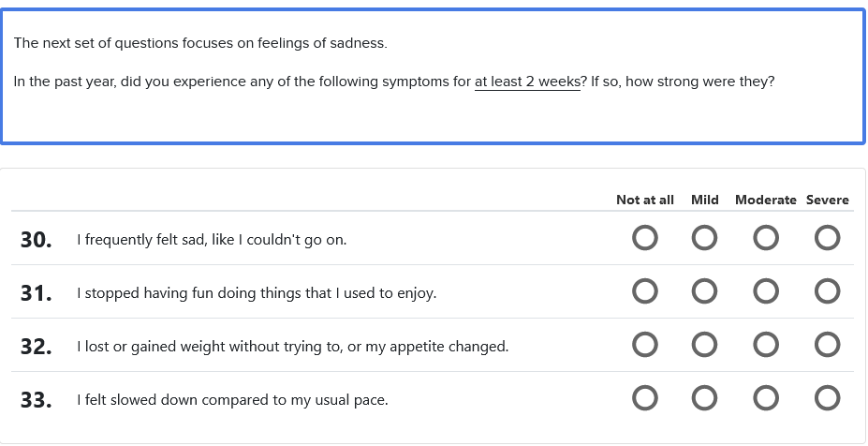This screenshot has height=446, width=868.
Task: Click the 'I frequently felt sad' statement text
Action: 212,240
